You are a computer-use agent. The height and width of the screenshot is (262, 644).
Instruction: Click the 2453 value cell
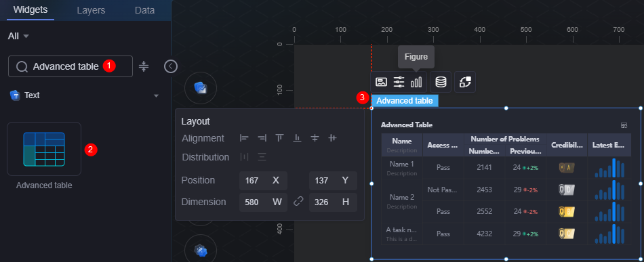[x=484, y=190]
